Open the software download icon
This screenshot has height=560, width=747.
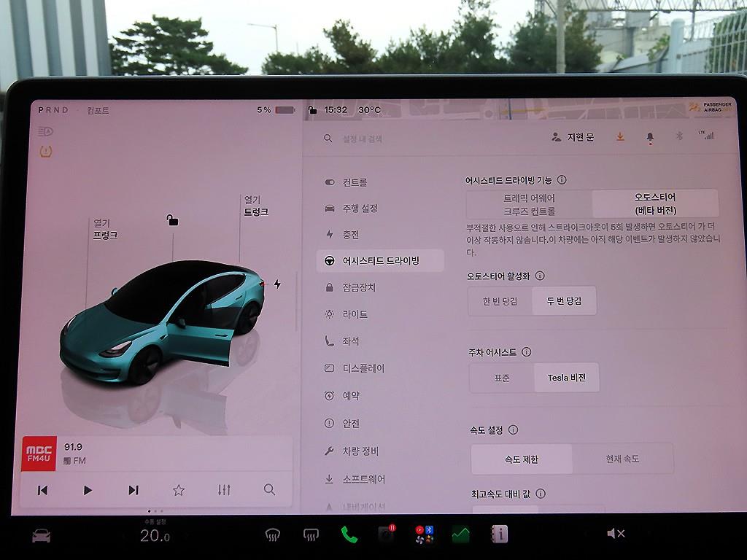pos(620,136)
